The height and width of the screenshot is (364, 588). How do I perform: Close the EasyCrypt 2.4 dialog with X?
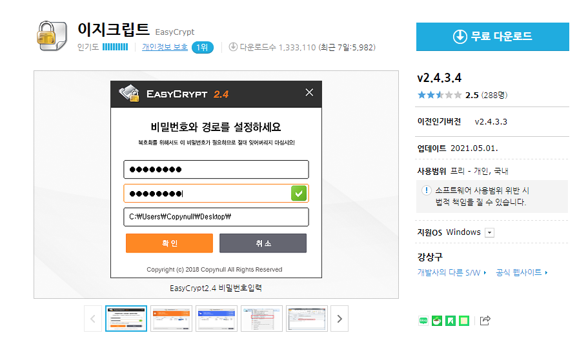tap(309, 92)
